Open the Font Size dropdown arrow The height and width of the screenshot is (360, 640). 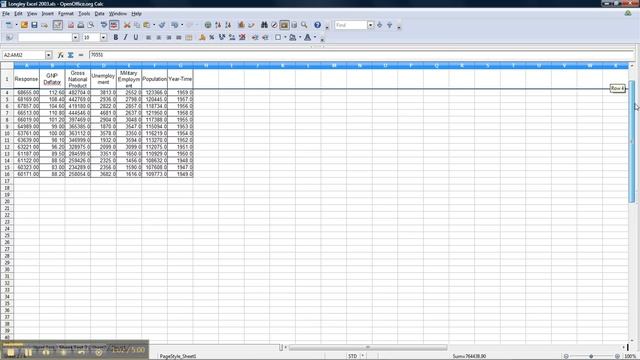[x=103, y=37]
